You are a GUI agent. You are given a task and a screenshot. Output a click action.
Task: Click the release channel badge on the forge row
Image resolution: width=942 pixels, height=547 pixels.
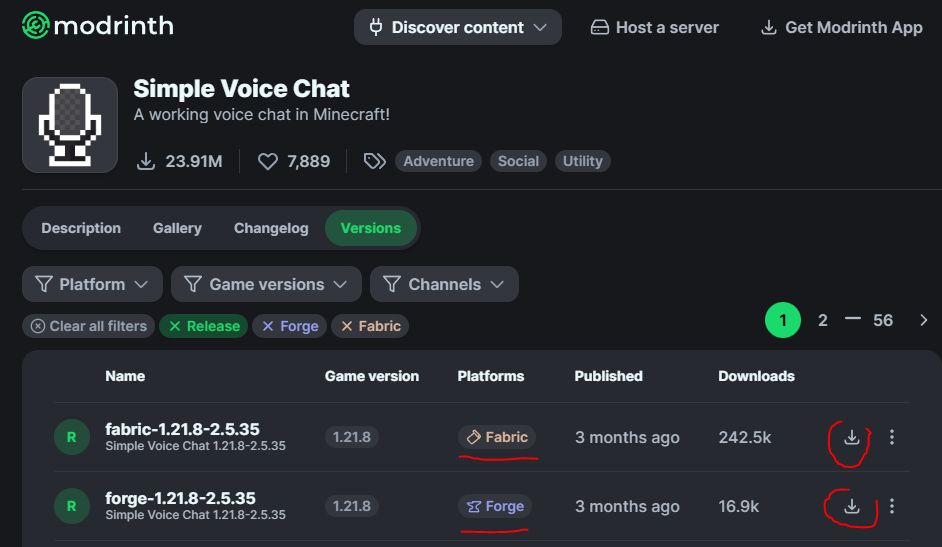pos(71,506)
